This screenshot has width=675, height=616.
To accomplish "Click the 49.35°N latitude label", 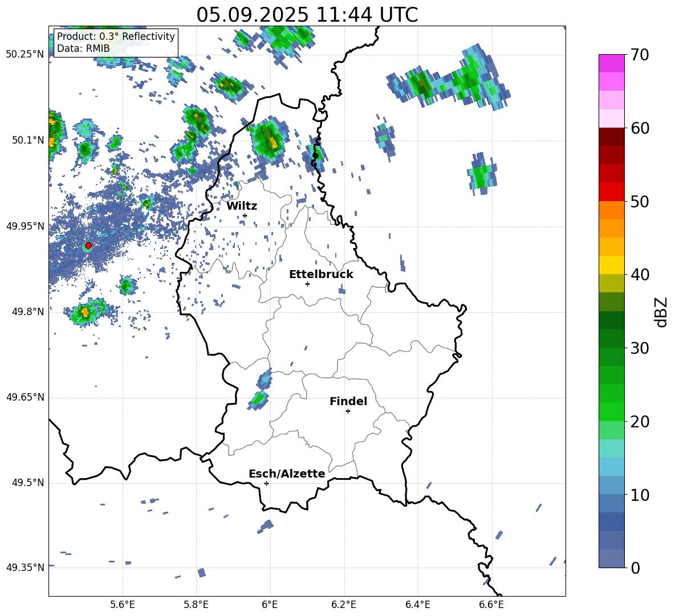I will tap(25, 568).
